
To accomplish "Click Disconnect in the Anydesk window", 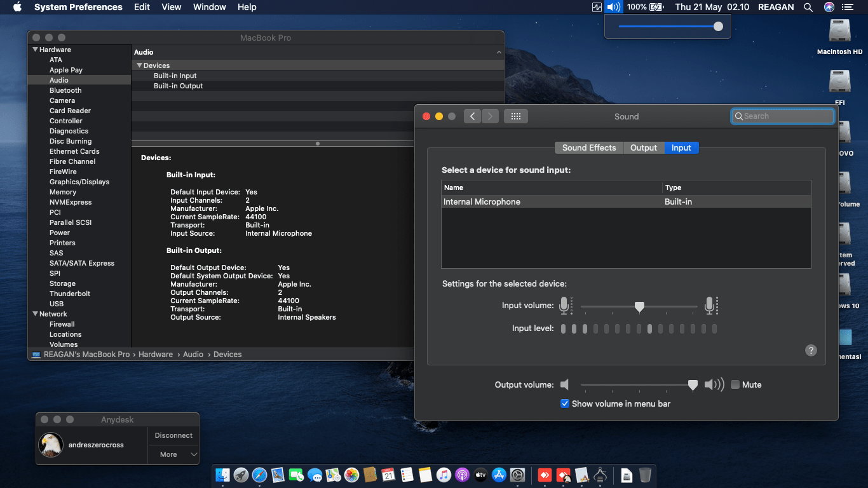I will [x=173, y=435].
